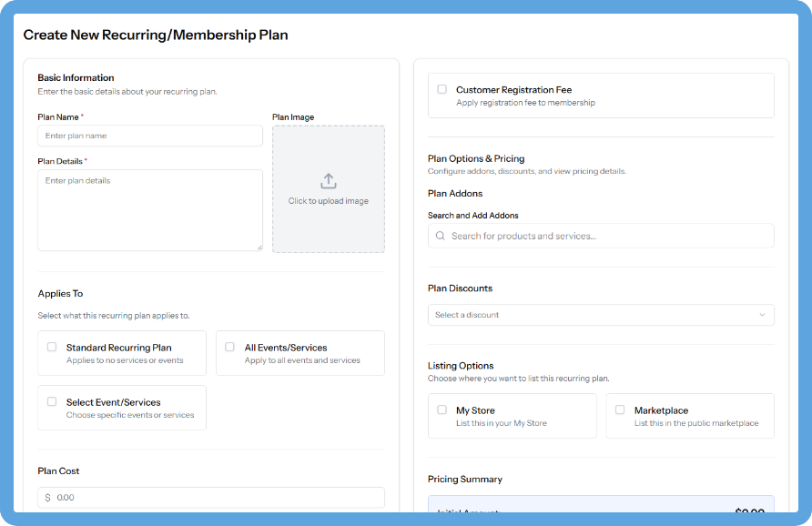Click the Basic Information section header

[x=75, y=77]
